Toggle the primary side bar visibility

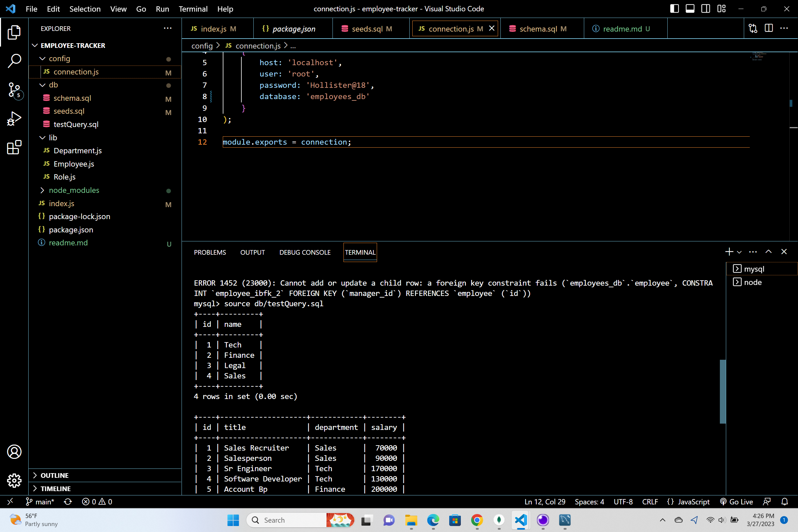click(x=675, y=9)
